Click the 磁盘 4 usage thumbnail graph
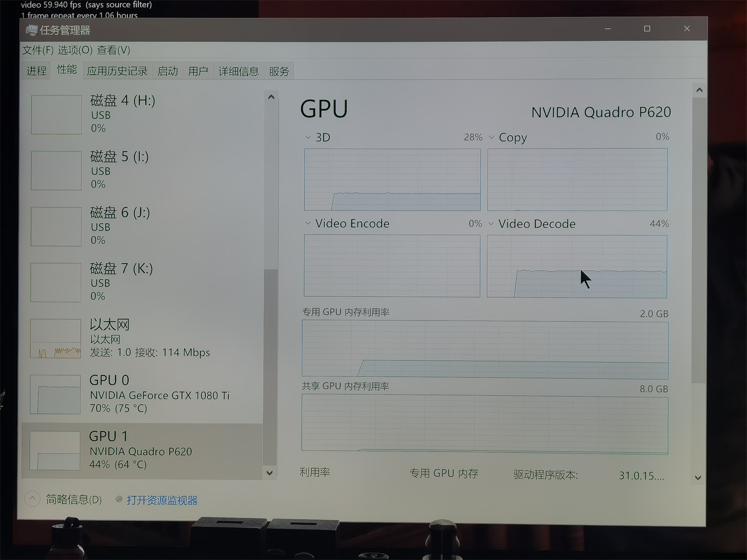 pos(56,114)
